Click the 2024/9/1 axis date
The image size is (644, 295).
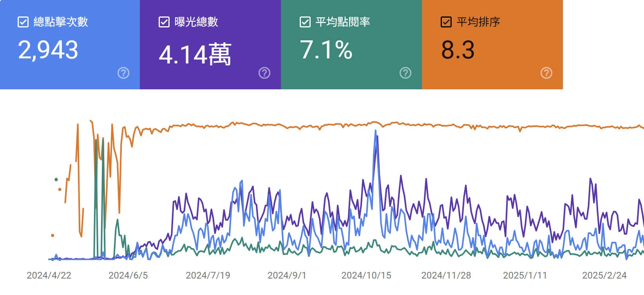287,275
